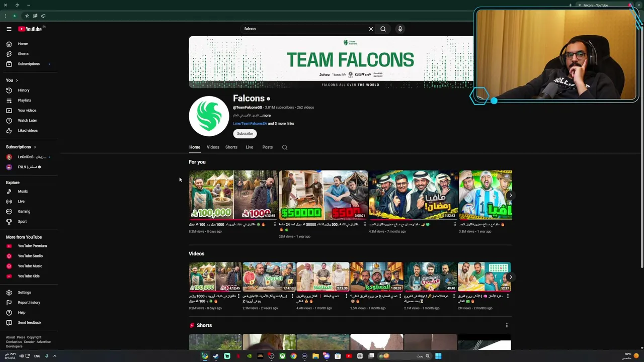Screen dimensions: 644x362
Task: Open options menu for 100,000 camping video
Action: [x=275, y=224]
